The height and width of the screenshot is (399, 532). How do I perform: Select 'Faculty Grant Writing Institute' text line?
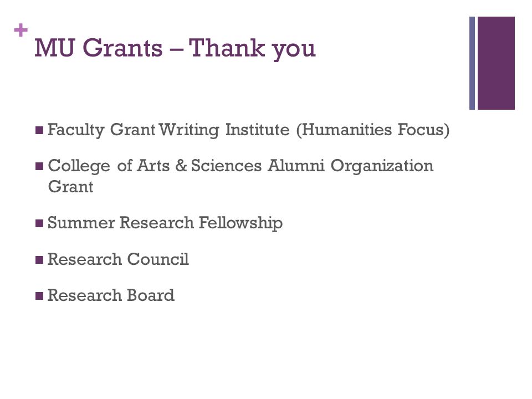tap(168, 130)
